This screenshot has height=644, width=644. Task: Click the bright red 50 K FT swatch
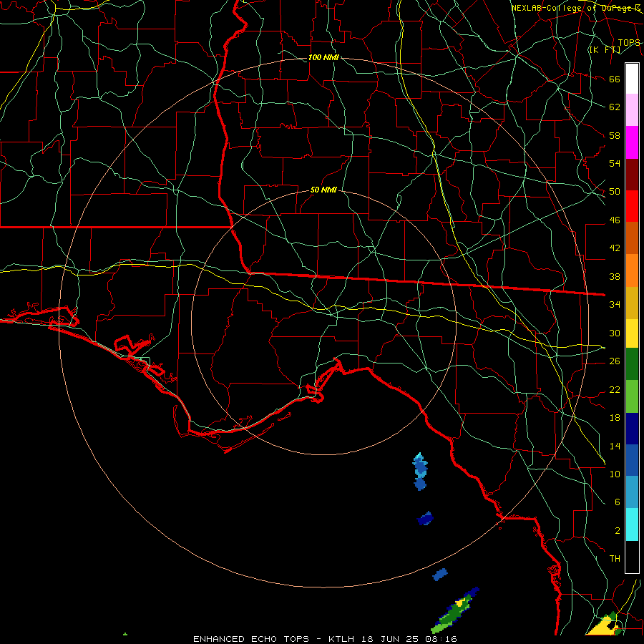click(x=632, y=206)
